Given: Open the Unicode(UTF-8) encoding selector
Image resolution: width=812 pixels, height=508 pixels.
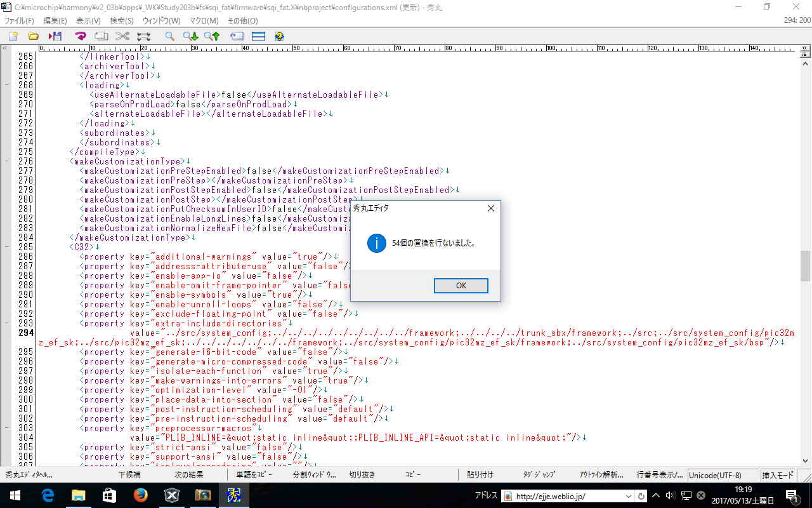Looking at the screenshot, I should (x=715, y=475).
